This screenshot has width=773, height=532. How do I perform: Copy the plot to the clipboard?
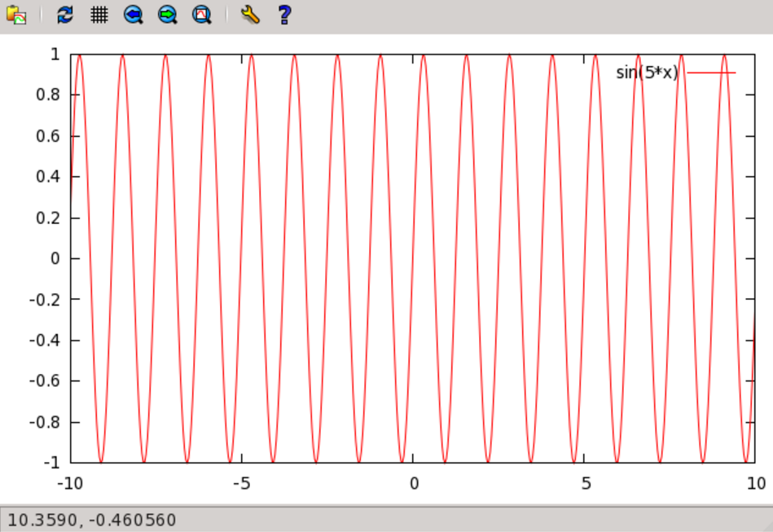coord(18,14)
